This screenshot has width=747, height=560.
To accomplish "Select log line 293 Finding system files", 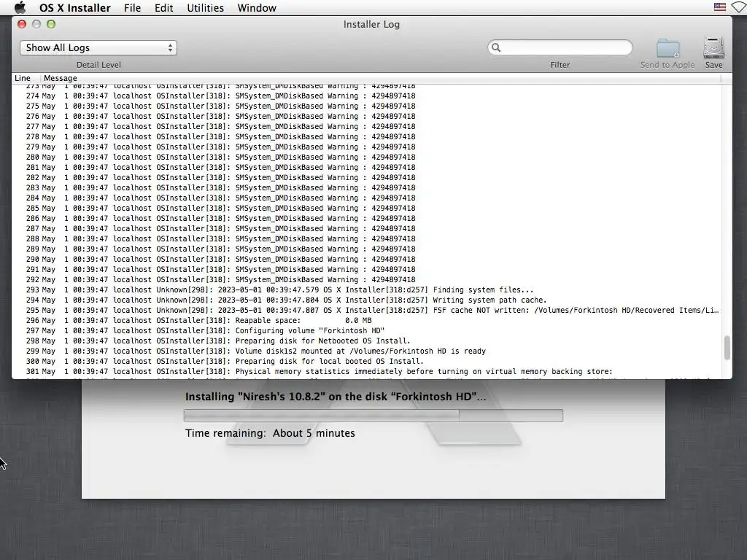I will click(x=367, y=289).
